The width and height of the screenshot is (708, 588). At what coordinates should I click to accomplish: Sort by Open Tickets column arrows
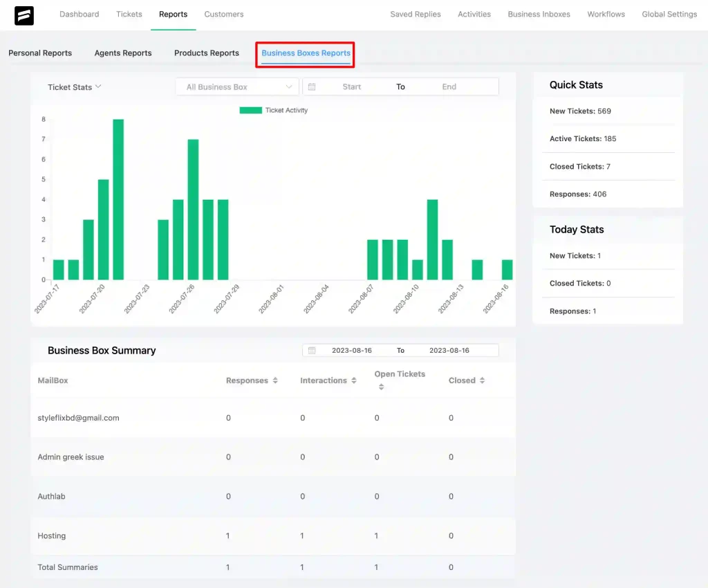[381, 387]
